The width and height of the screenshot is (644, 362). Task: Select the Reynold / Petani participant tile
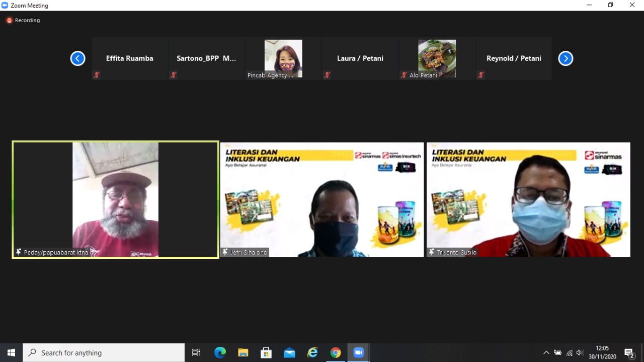(x=514, y=58)
